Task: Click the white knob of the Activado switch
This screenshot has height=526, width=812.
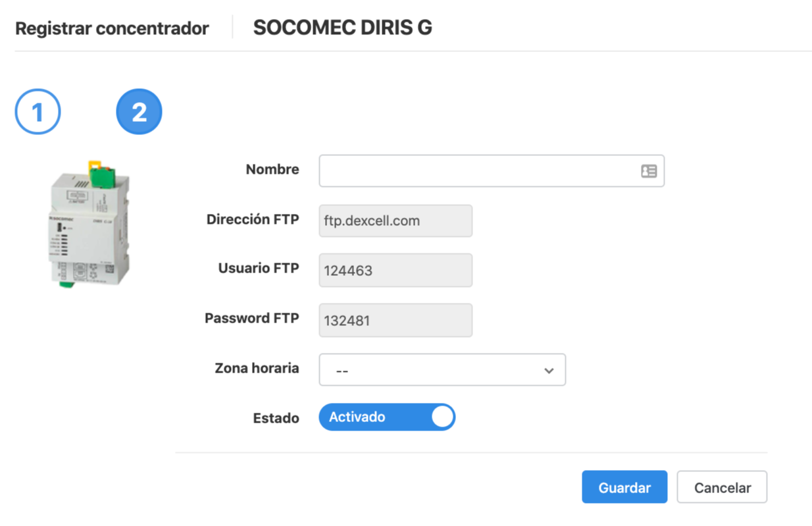Action: [x=443, y=417]
